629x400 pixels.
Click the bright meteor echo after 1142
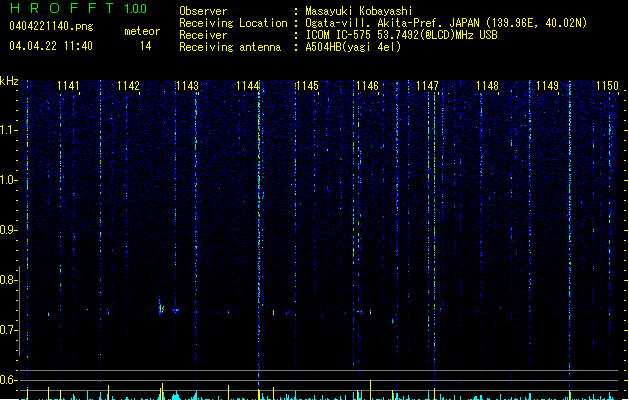[x=161, y=307]
